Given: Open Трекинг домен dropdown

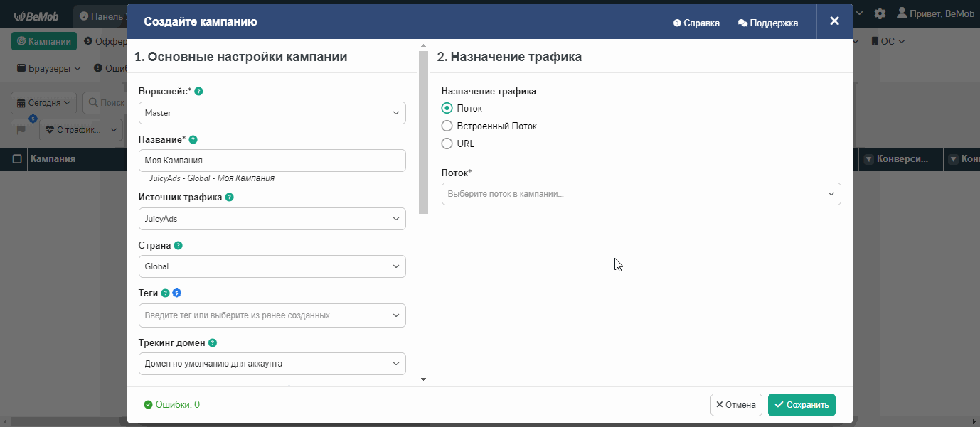Looking at the screenshot, I should [x=272, y=364].
